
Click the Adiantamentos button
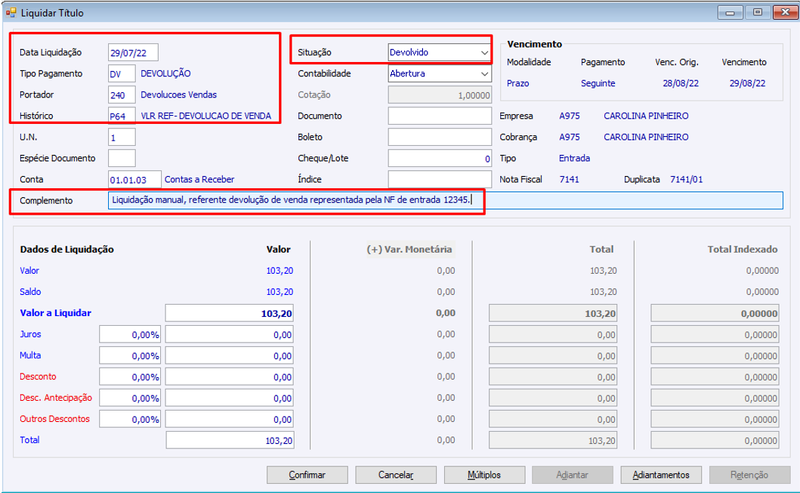(661, 475)
